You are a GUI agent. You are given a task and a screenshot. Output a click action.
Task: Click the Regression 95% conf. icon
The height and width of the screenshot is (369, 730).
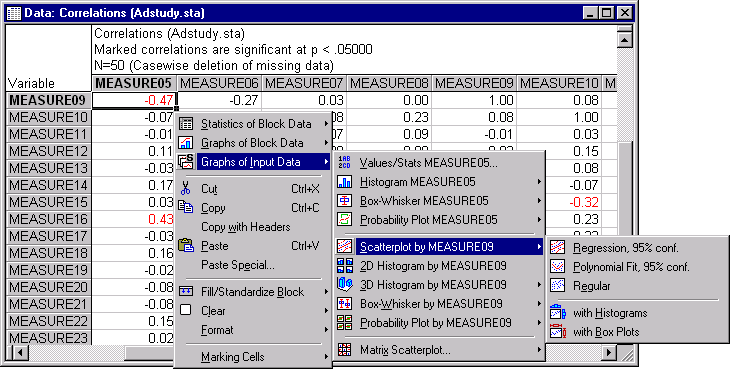pyautogui.click(x=558, y=248)
